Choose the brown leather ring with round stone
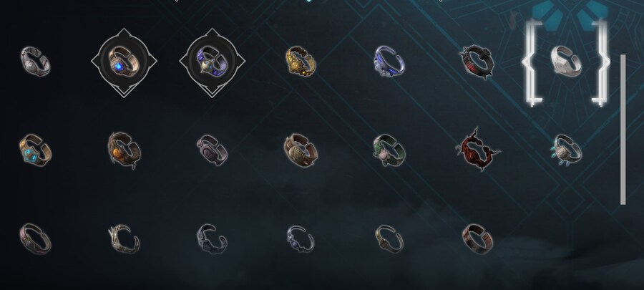The width and height of the screenshot is (644, 290). [x=301, y=150]
